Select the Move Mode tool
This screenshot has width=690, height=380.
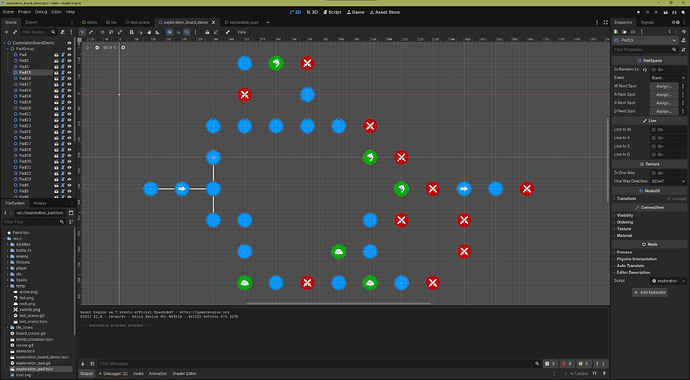[x=103, y=32]
